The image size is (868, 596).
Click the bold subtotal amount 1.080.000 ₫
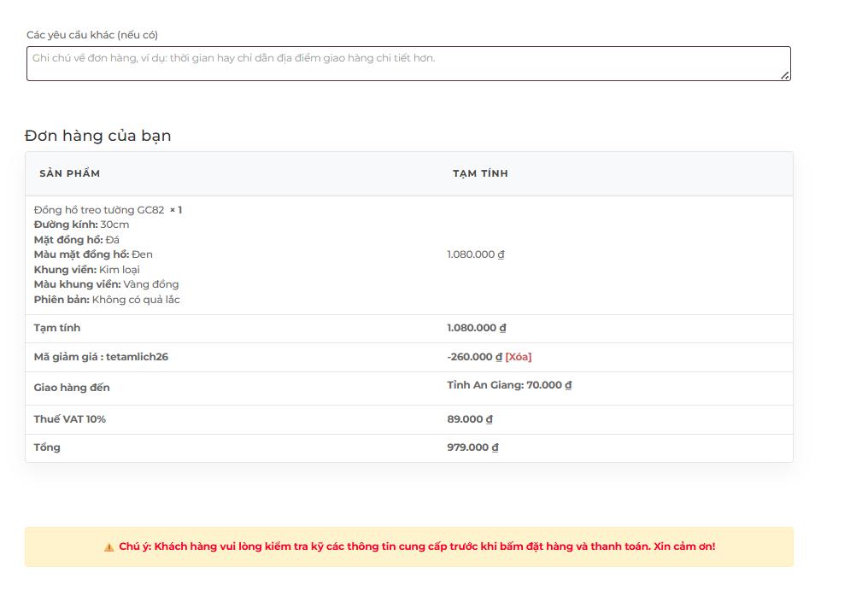point(476,328)
